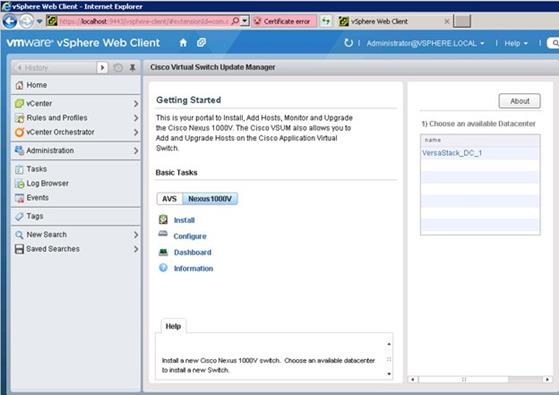The width and height of the screenshot is (559, 395).
Task: Open Tasks in the navigator
Action: (x=76, y=169)
